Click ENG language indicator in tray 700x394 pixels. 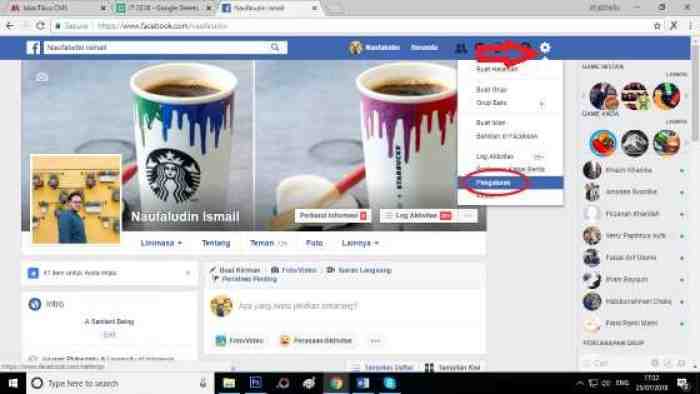click(x=622, y=383)
